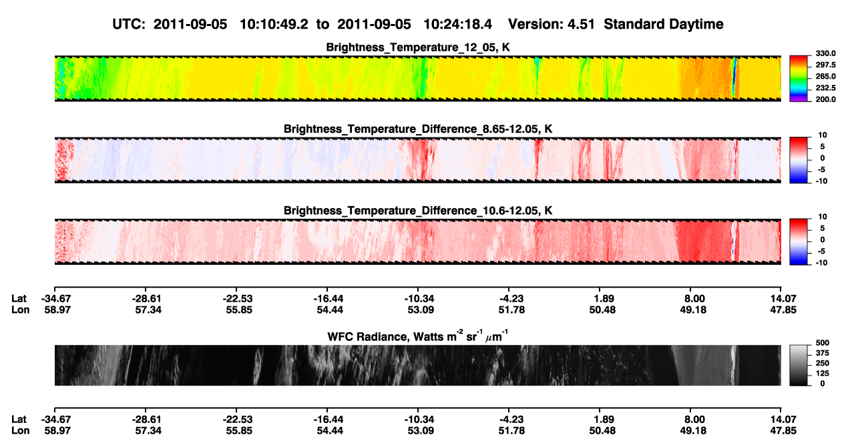Image resolution: width=868 pixels, height=445 pixels.
Task: Click the 500 tick on the WFC colorbar
Action: (822, 343)
